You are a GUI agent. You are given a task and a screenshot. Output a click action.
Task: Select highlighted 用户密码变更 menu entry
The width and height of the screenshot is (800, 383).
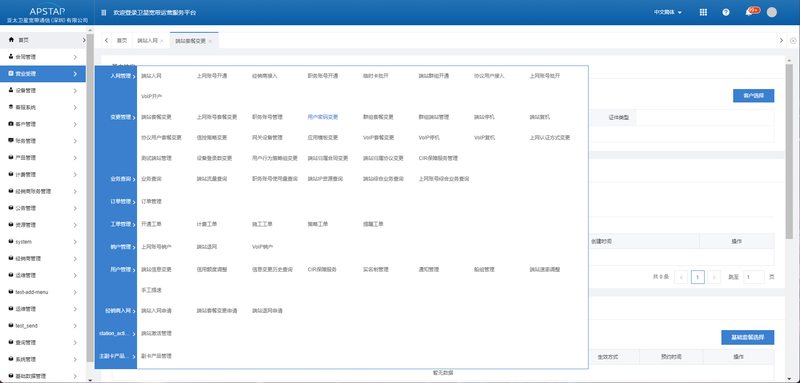[322, 117]
